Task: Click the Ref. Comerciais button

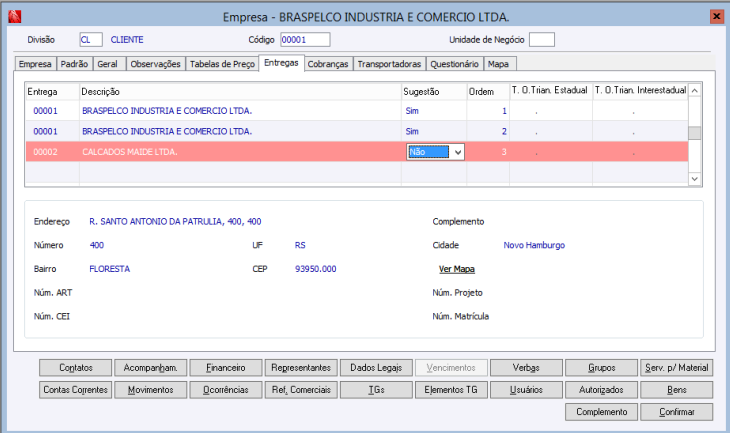Action: [x=301, y=390]
